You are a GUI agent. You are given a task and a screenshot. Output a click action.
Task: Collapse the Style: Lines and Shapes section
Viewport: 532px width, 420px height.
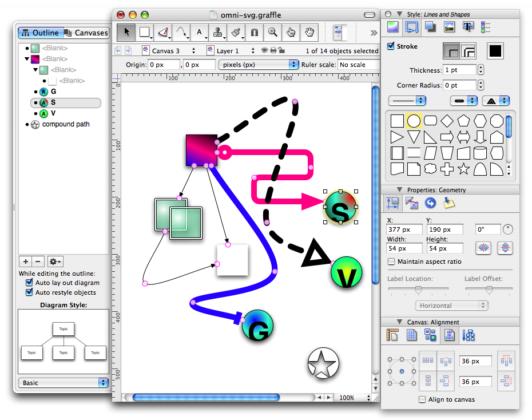pyautogui.click(x=400, y=14)
